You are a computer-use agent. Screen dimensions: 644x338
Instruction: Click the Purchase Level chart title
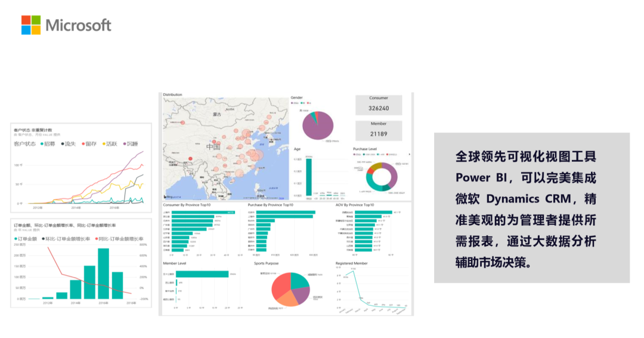click(365, 149)
